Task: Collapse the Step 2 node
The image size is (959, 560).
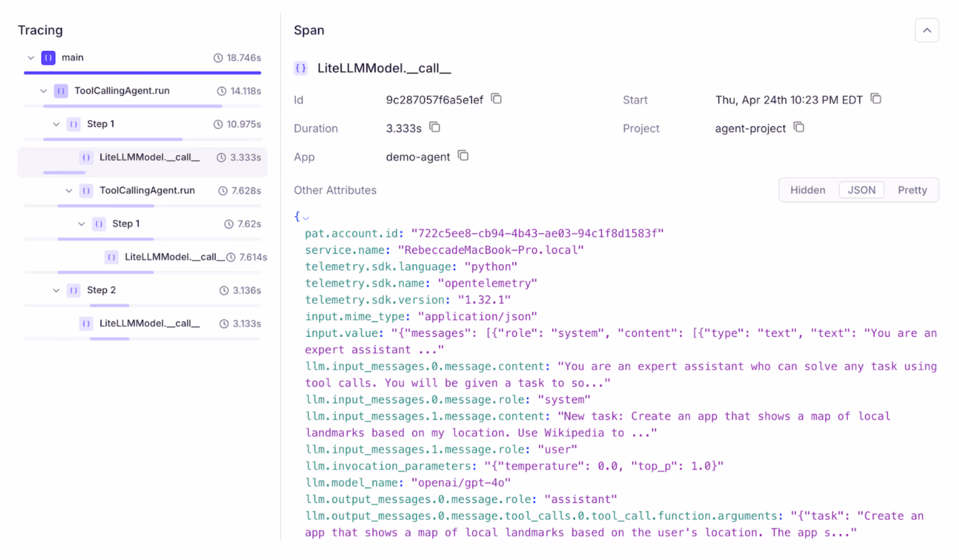Action: coord(56,290)
